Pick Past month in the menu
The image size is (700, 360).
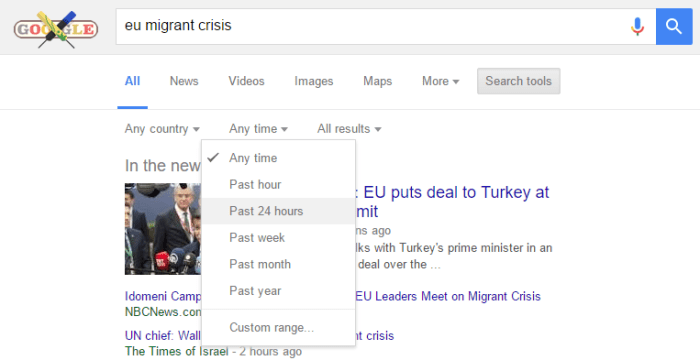279,264
